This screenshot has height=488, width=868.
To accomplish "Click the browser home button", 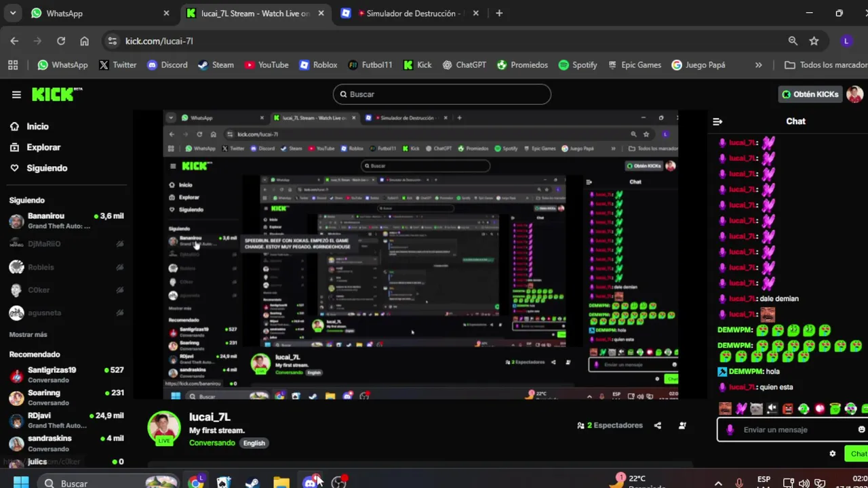I will (84, 41).
